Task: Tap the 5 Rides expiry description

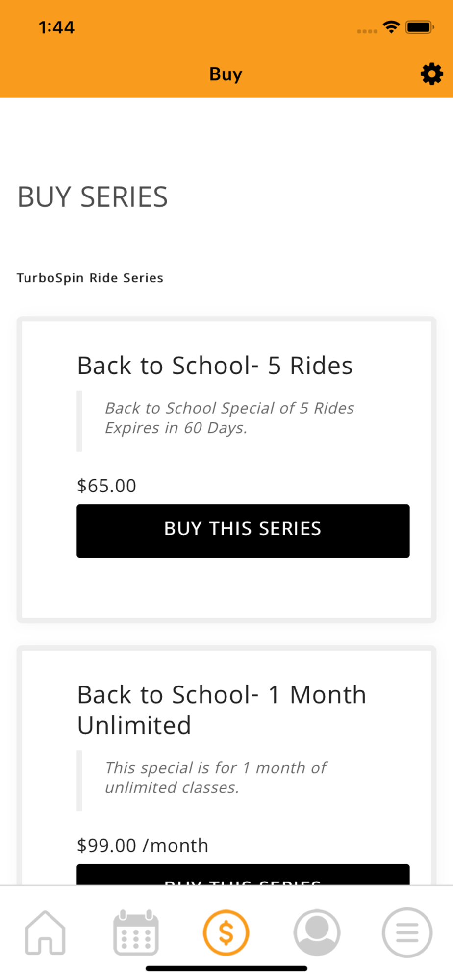Action: [229, 418]
